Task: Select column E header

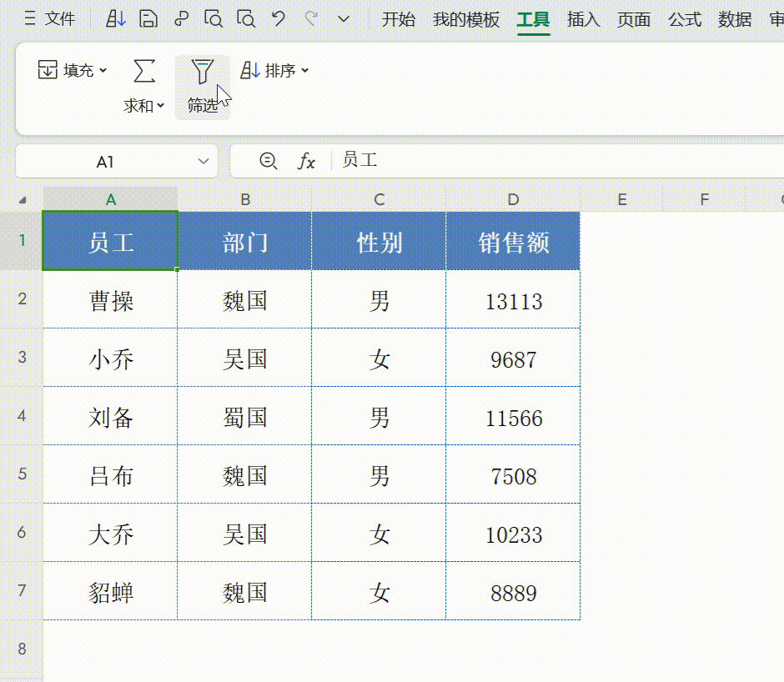Action: click(622, 199)
